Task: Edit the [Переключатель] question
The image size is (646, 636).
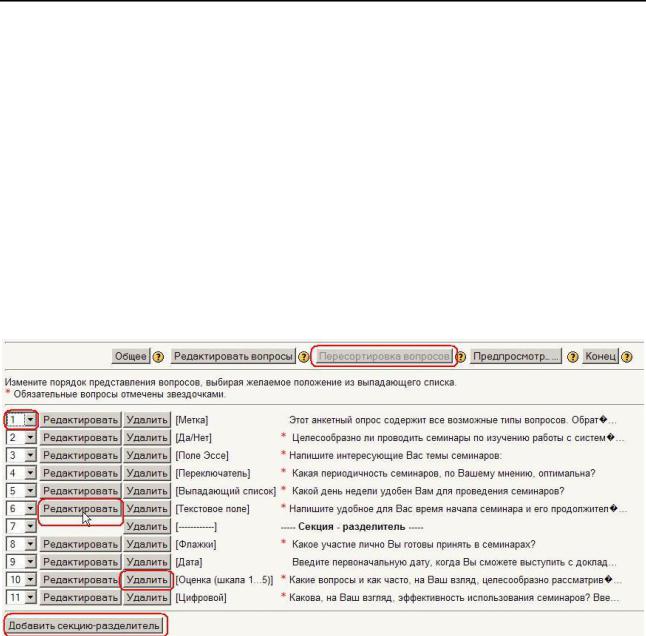Action: tap(80, 473)
